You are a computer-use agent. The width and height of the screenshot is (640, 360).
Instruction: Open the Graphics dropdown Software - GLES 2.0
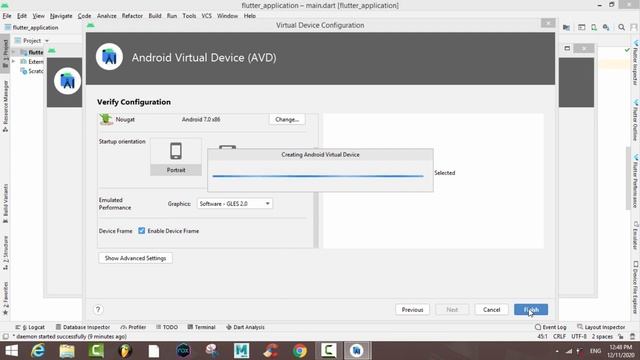tap(235, 204)
